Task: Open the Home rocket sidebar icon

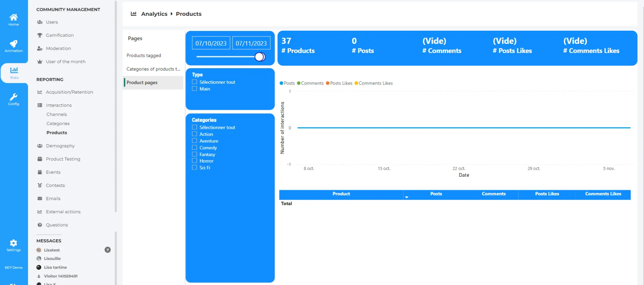Action: point(14,18)
